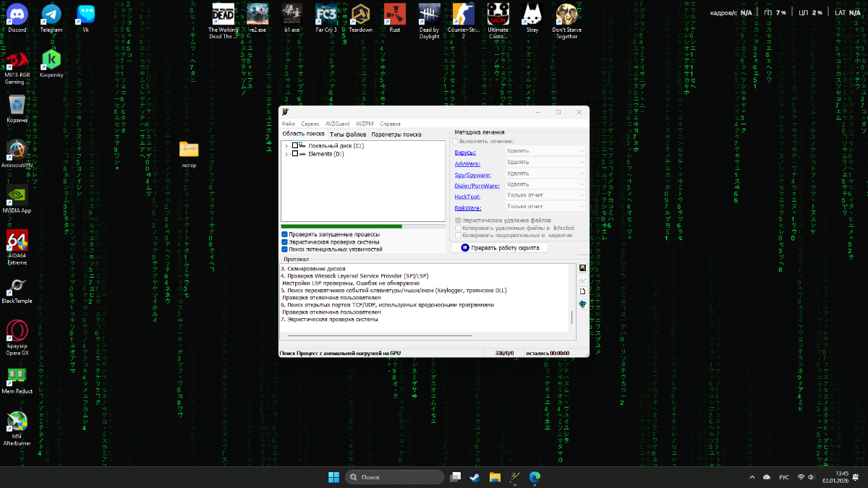Click the protocol's horizontal scrollbar
Screen dimensions: 868x488
point(380,335)
